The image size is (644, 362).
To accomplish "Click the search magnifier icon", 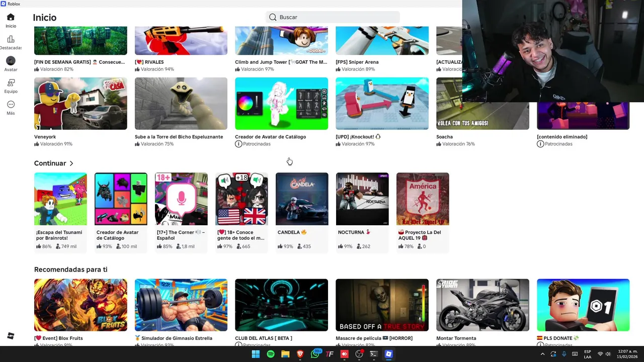I will pos(273,17).
